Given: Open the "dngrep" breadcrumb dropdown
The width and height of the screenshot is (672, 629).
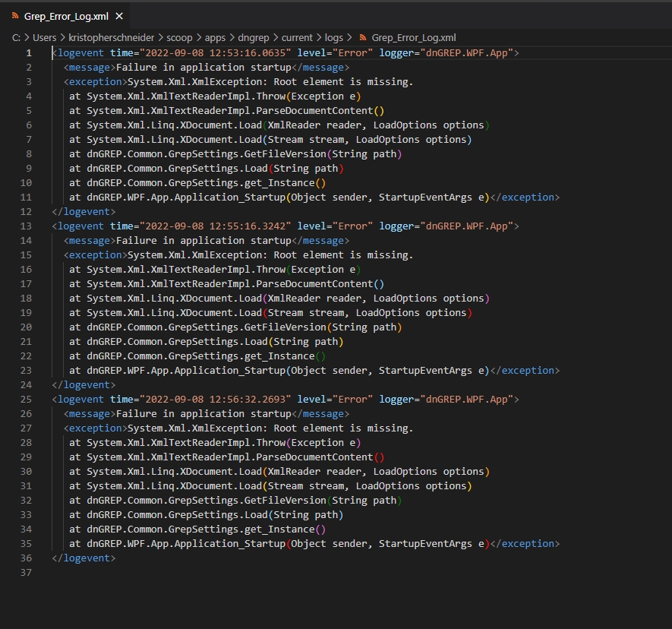Looking at the screenshot, I should 254,37.
